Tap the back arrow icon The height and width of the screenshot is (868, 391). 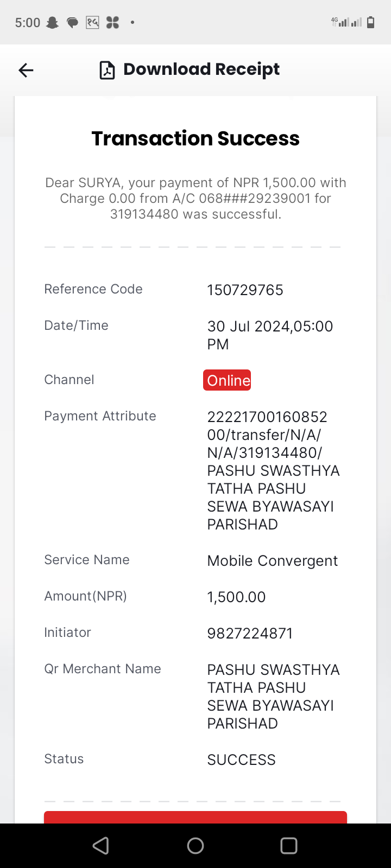26,70
